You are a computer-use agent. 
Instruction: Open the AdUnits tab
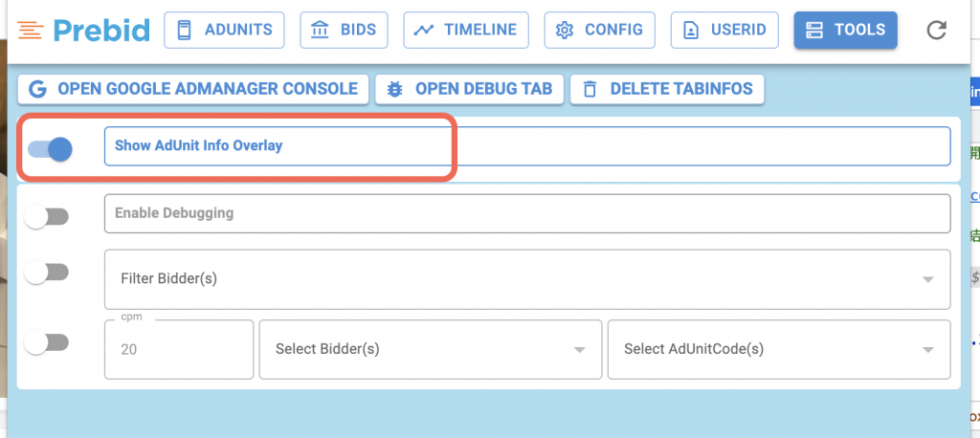click(x=224, y=30)
